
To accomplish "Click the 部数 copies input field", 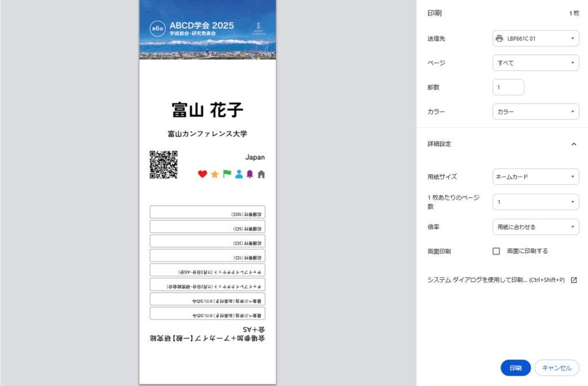I will click(508, 87).
